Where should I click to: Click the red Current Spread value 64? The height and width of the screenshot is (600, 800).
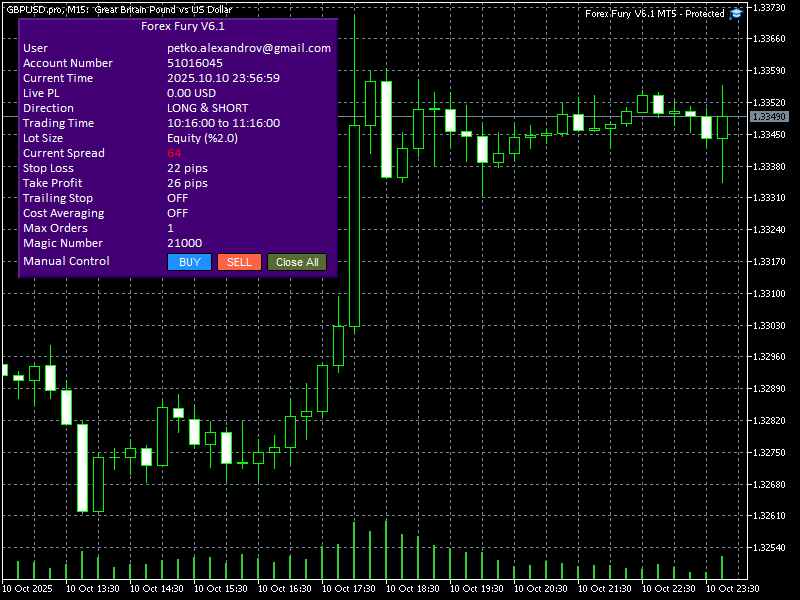pyautogui.click(x=174, y=153)
